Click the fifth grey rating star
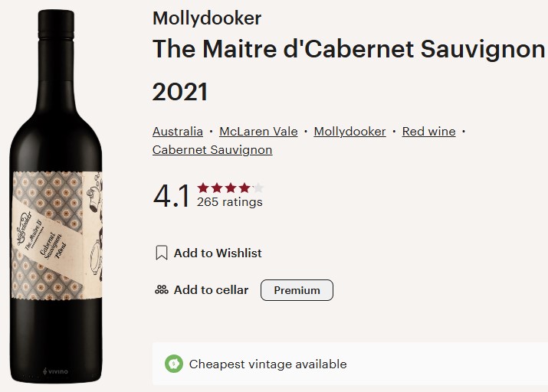 coord(258,188)
